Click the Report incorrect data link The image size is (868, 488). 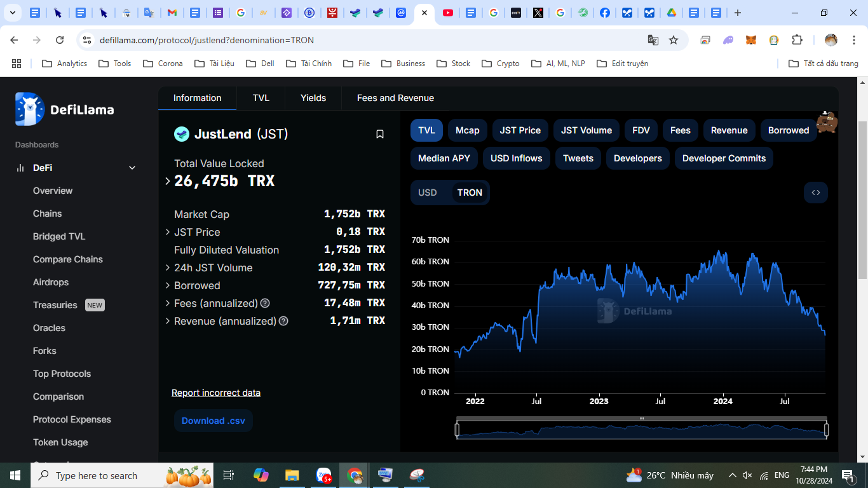point(216,393)
